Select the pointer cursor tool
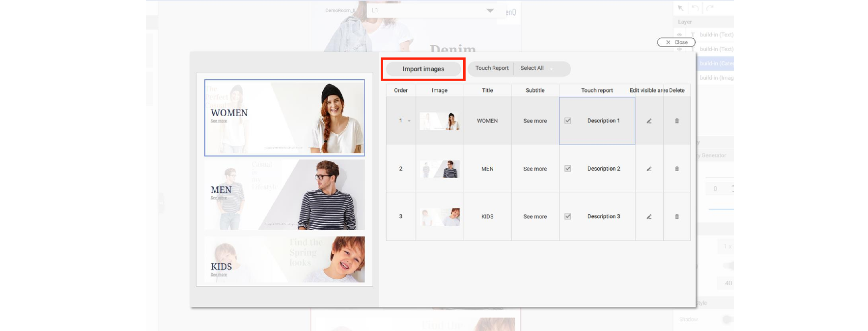Screen dimensions: 868x331 680,8
